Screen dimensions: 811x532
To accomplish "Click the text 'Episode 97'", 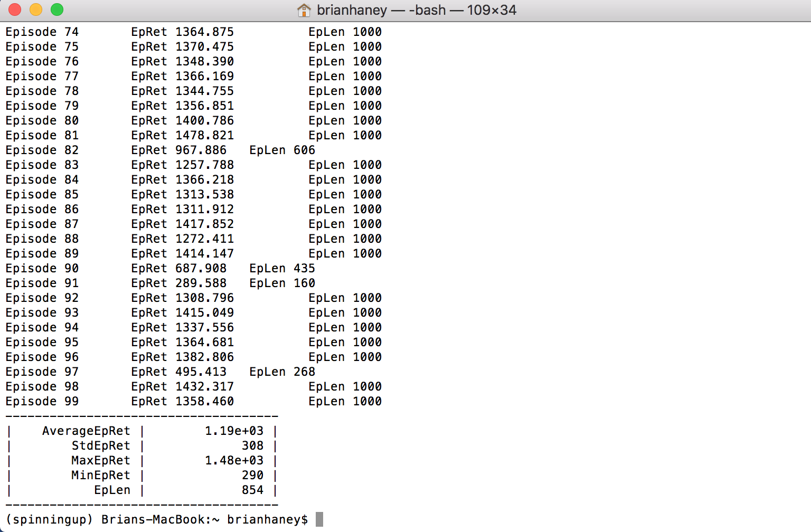I will click(42, 372).
